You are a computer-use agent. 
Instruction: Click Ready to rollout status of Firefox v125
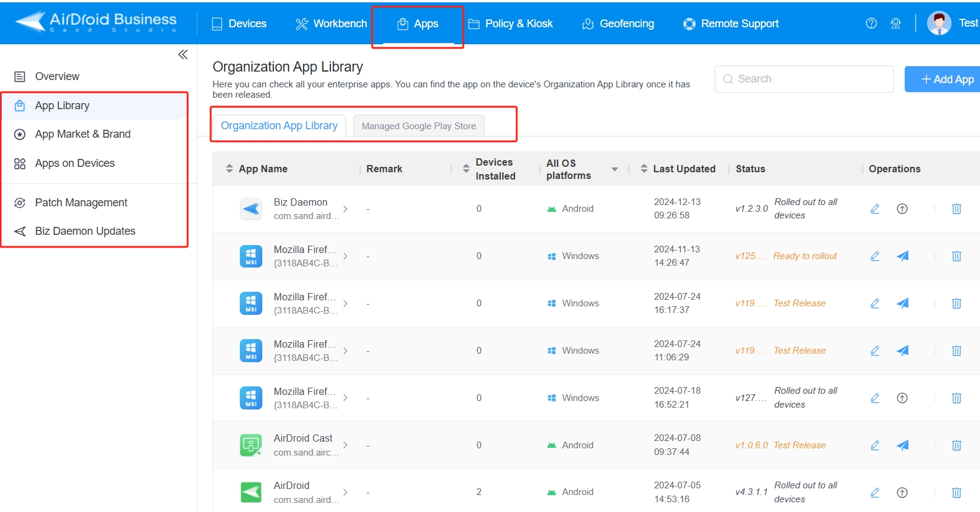805,256
